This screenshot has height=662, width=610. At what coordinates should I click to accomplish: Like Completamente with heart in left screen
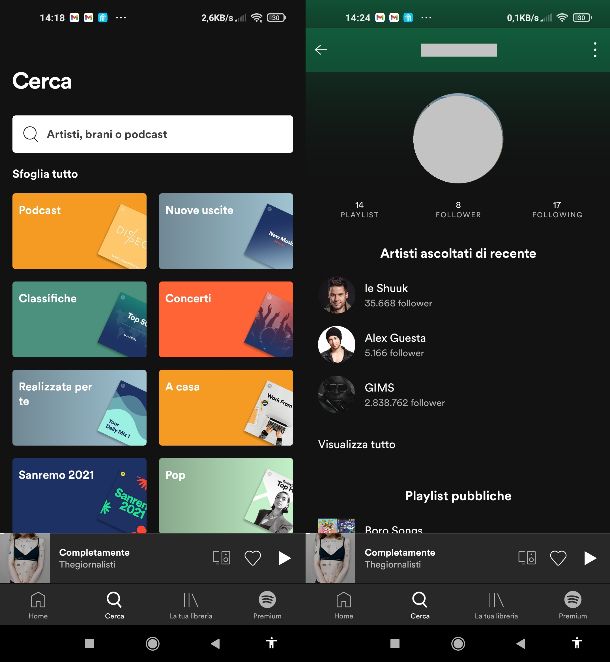coord(252,558)
